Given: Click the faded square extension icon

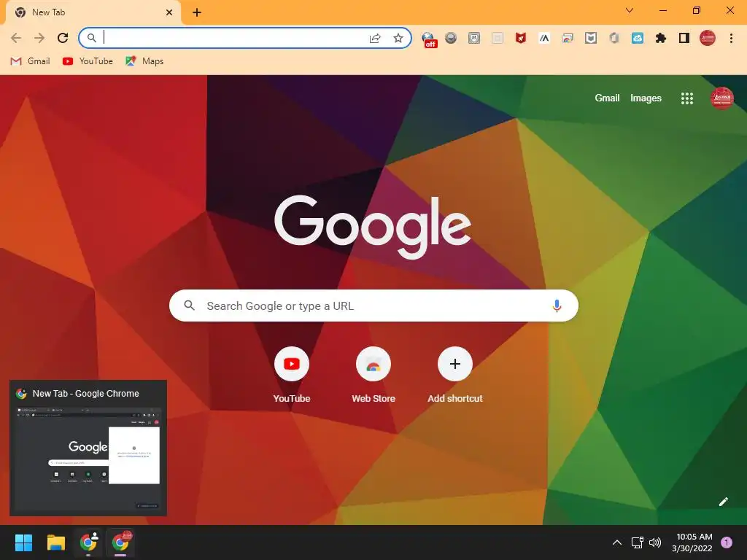Looking at the screenshot, I should point(498,38).
